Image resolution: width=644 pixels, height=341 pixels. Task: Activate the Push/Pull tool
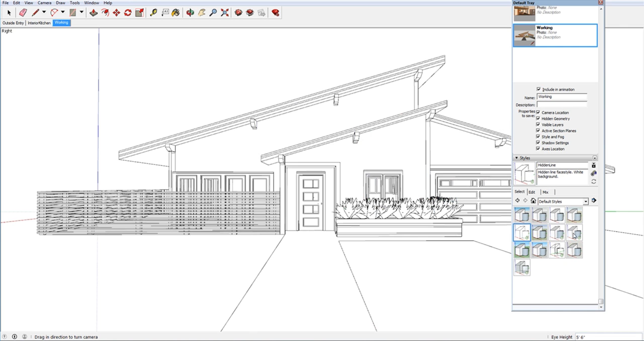pyautogui.click(x=93, y=12)
